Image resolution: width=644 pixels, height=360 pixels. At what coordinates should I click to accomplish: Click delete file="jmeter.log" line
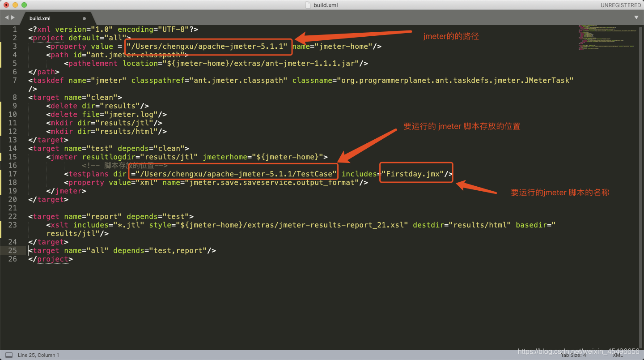point(106,114)
